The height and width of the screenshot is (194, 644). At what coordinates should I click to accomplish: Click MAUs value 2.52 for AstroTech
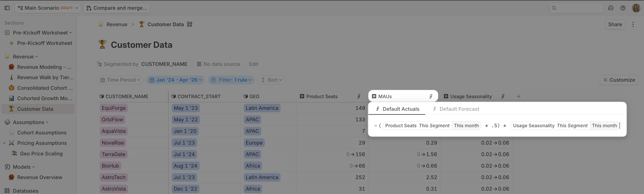[404, 178]
